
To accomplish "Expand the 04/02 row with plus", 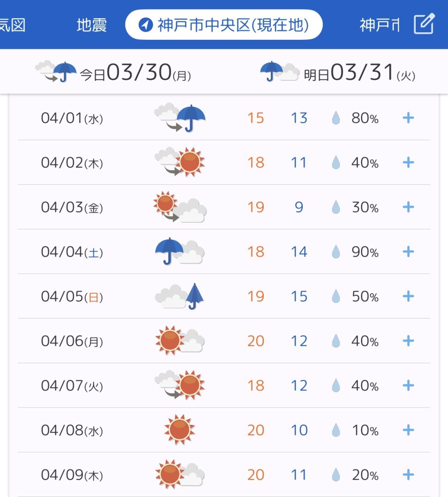I will coord(408,162).
